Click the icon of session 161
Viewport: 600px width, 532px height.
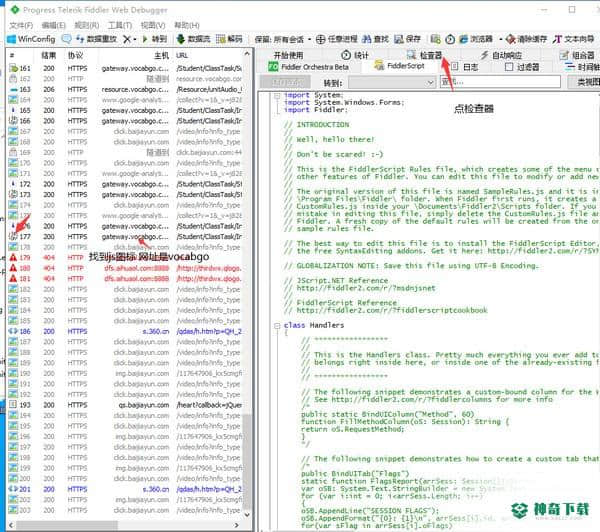click(13, 68)
